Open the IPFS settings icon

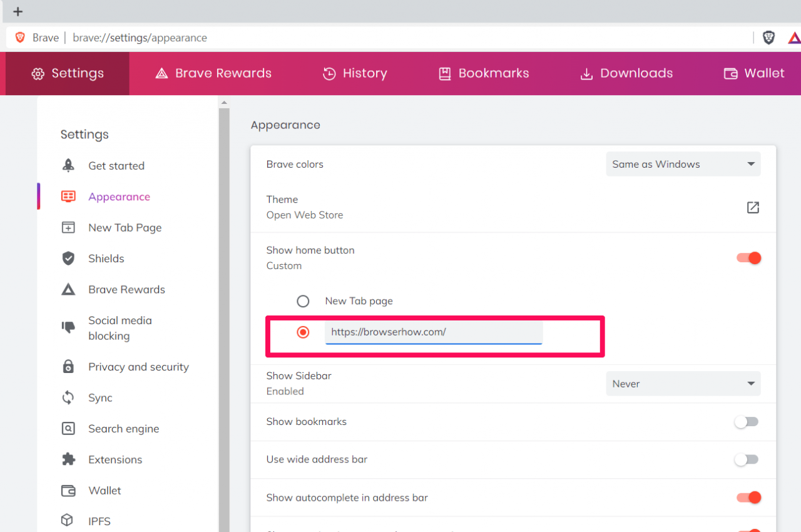(x=68, y=521)
